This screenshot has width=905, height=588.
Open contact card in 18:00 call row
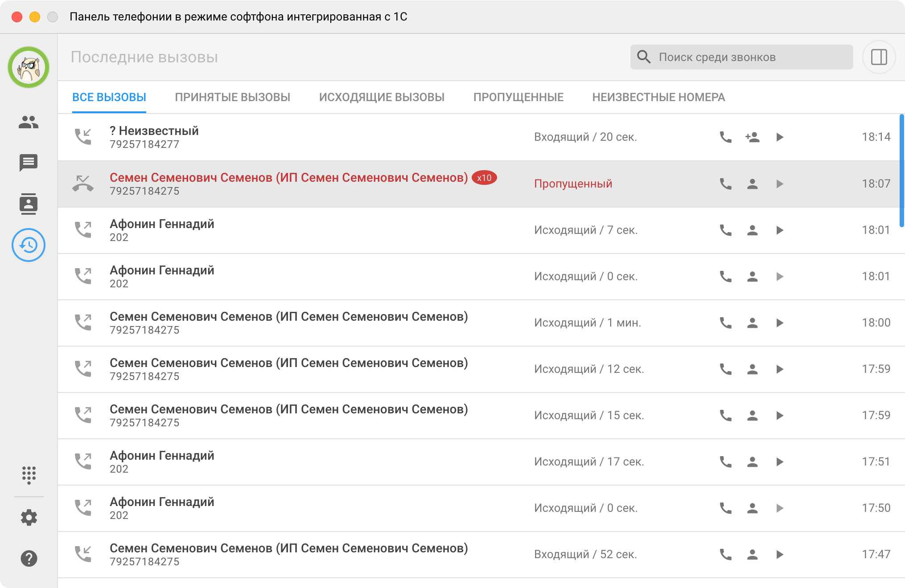753,323
